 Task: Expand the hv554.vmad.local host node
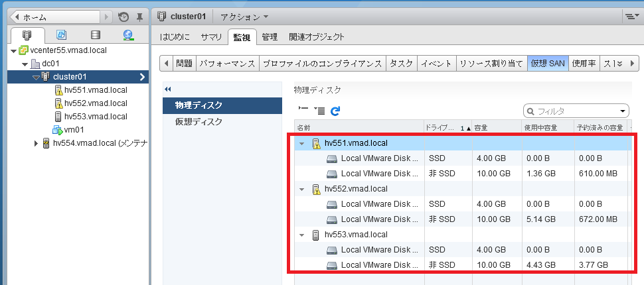pyautogui.click(x=37, y=144)
